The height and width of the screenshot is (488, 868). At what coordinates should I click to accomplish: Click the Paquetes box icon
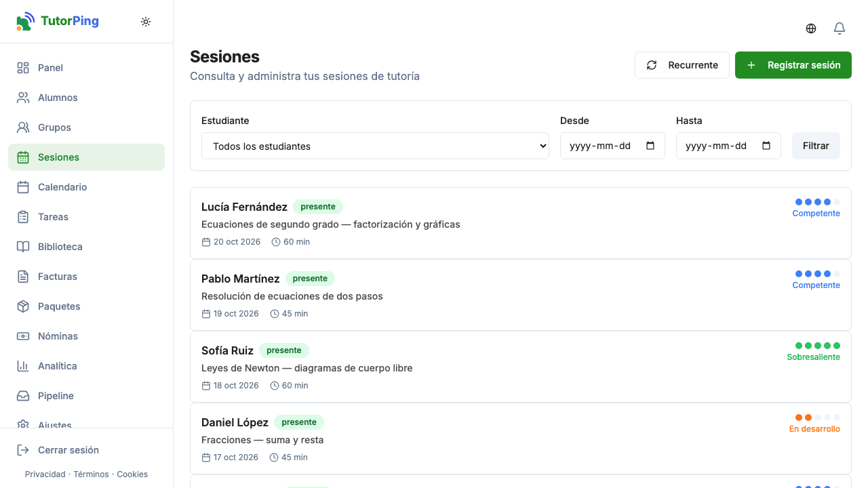23,306
